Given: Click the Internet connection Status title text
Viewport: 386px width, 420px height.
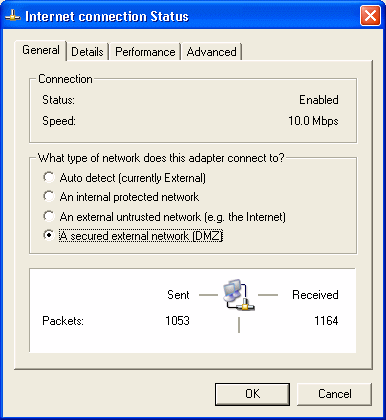Looking at the screenshot, I should coord(107,16).
